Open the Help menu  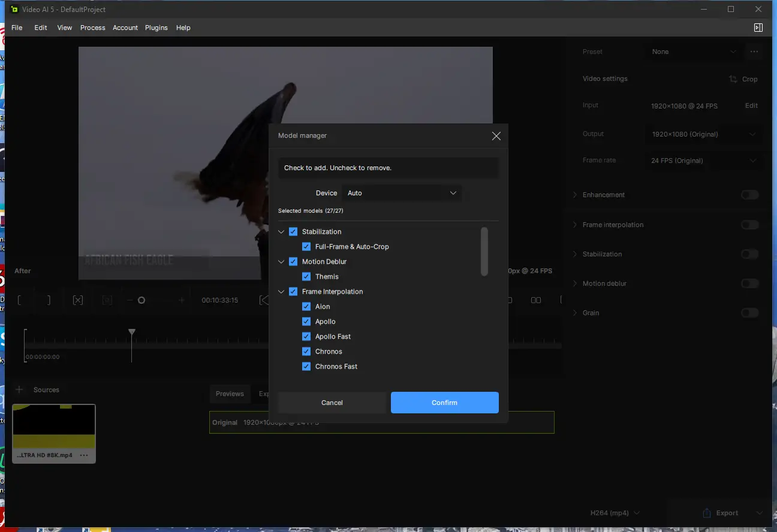[x=183, y=28]
